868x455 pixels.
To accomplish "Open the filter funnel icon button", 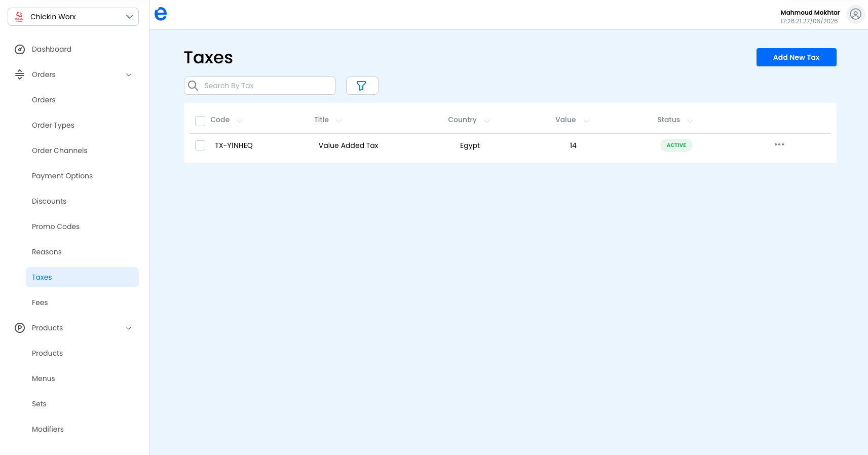I will (x=362, y=86).
